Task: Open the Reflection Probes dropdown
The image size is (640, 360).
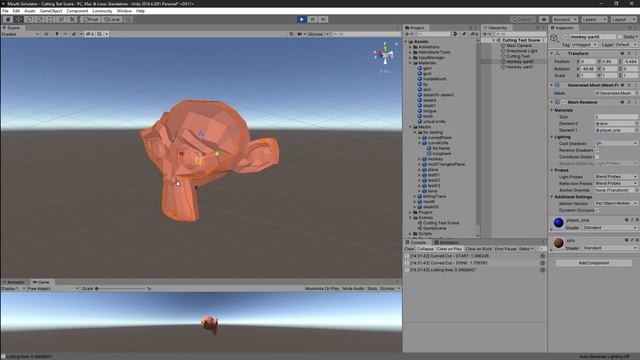Action: point(616,183)
